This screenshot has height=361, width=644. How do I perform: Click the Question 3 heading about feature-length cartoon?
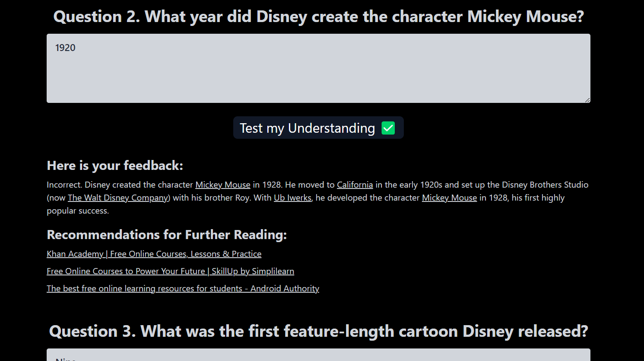tap(319, 331)
